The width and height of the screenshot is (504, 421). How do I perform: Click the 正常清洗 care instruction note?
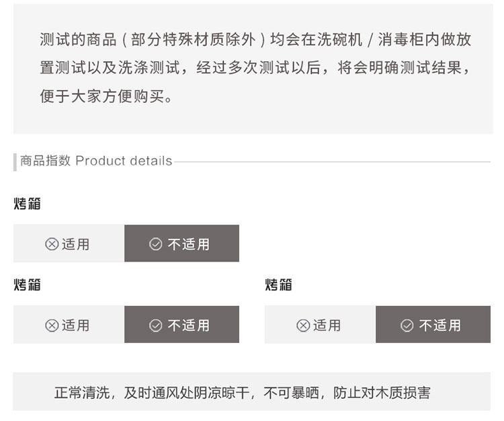pos(252,393)
